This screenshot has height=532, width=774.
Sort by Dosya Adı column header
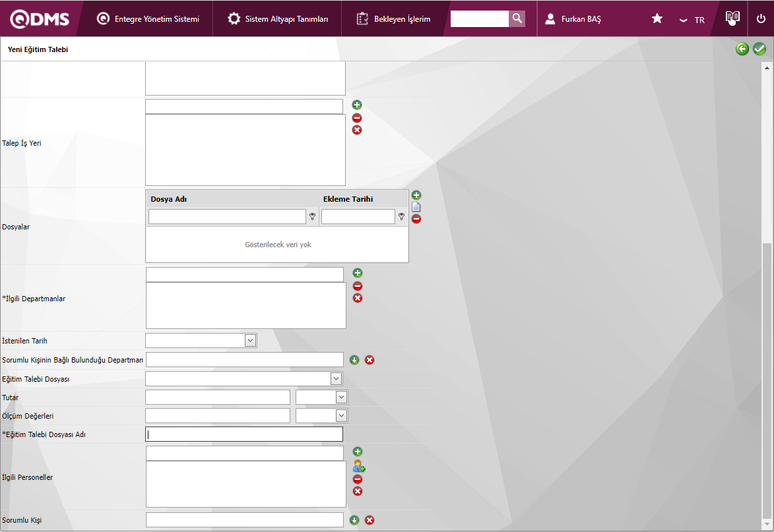pyautogui.click(x=169, y=199)
